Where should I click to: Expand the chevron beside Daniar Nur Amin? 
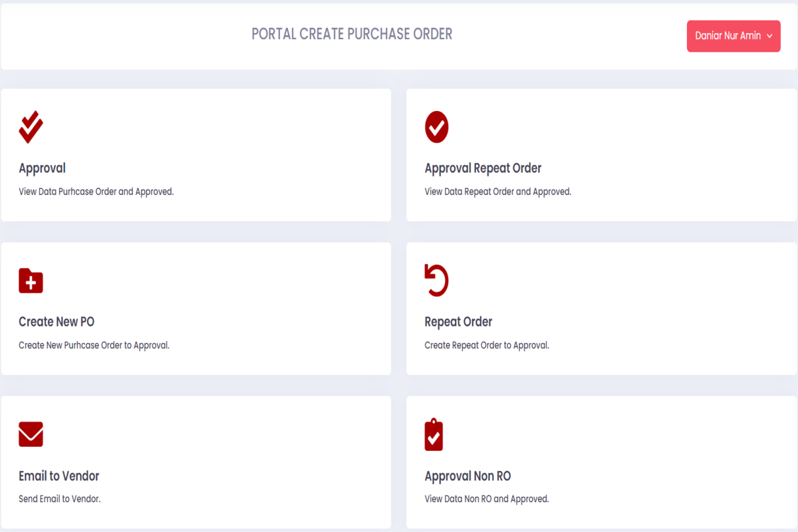click(x=769, y=37)
